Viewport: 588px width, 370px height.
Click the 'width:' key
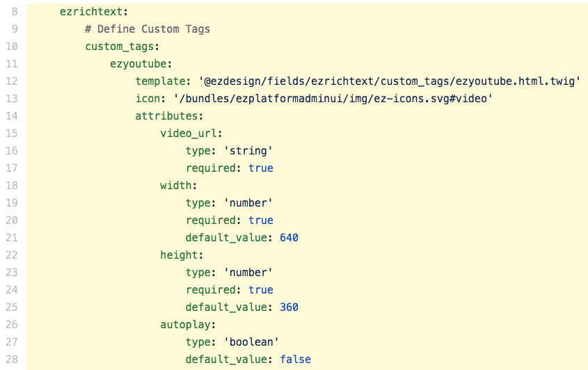179,186
